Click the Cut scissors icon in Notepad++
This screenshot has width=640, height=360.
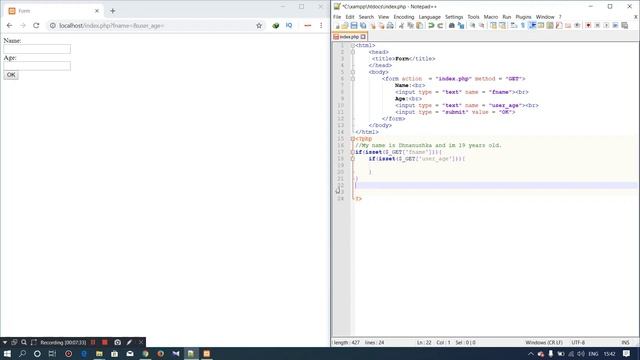click(x=401, y=26)
